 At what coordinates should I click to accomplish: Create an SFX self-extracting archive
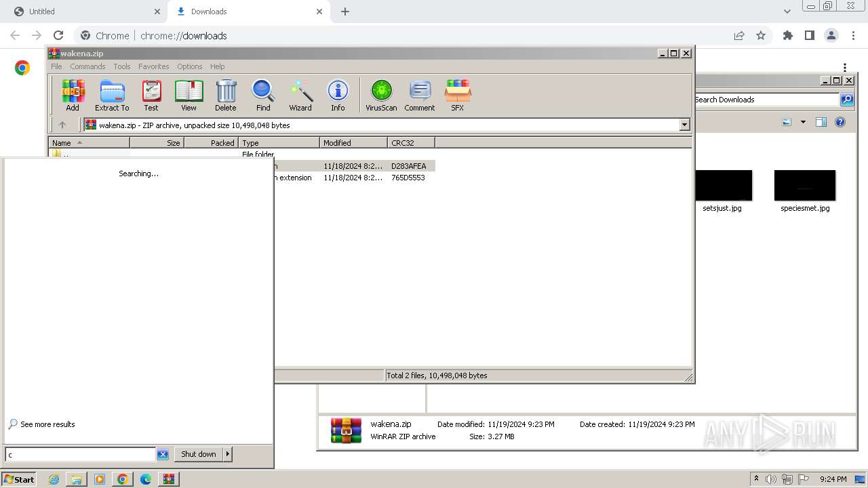point(458,96)
